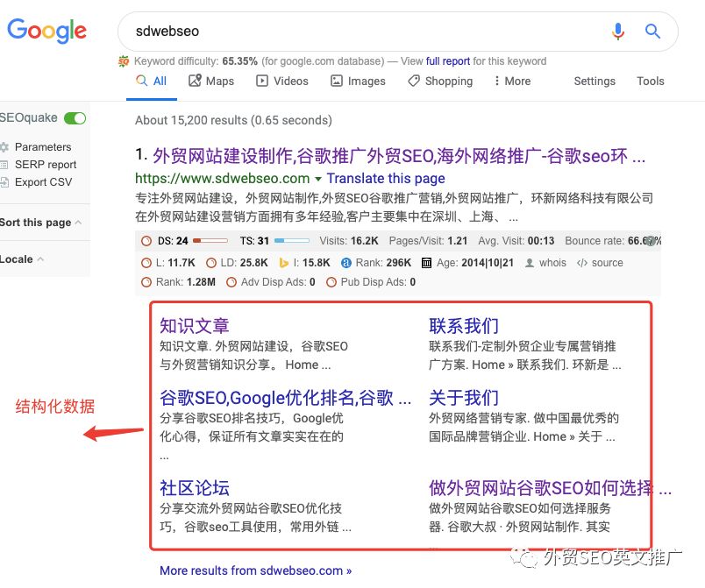This screenshot has height=588, width=705.
Task: Click the SEOquake icon before Keyword difficulty
Action: coord(123,61)
